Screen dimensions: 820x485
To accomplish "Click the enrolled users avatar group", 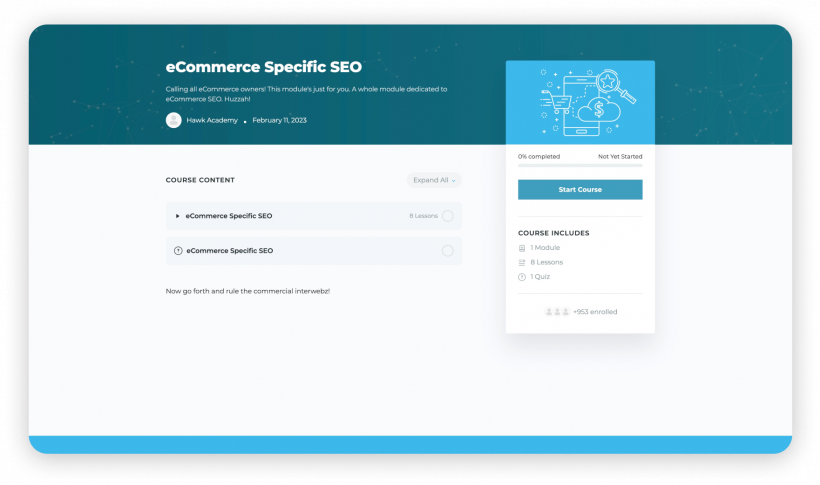I will coord(557,312).
